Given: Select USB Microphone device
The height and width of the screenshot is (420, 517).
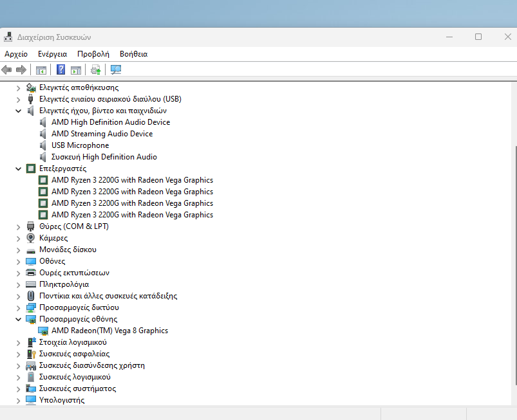Looking at the screenshot, I should pyautogui.click(x=80, y=145).
